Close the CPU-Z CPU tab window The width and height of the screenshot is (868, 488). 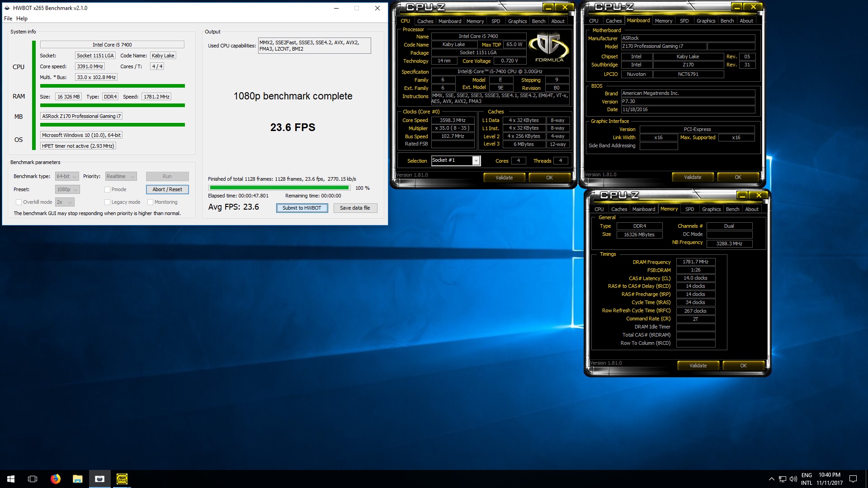tap(565, 7)
